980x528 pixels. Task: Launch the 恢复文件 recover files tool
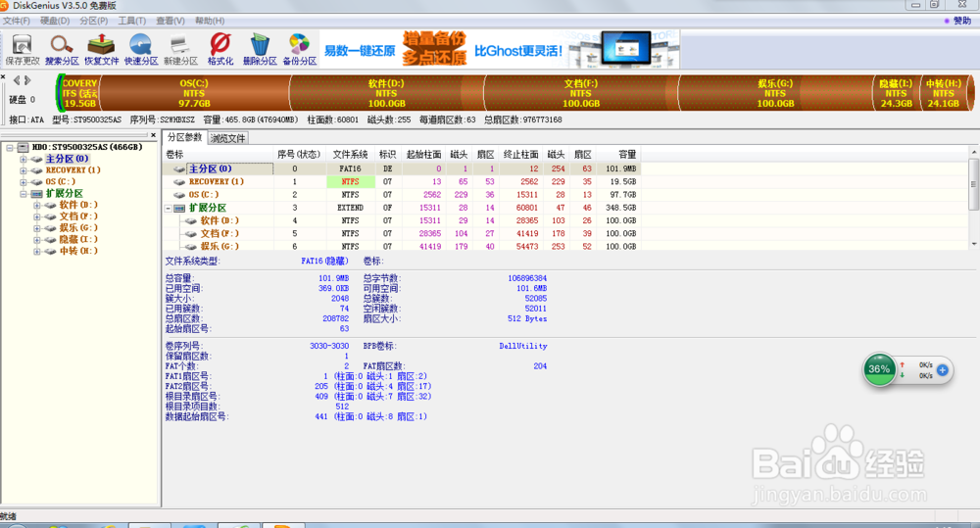click(x=101, y=50)
